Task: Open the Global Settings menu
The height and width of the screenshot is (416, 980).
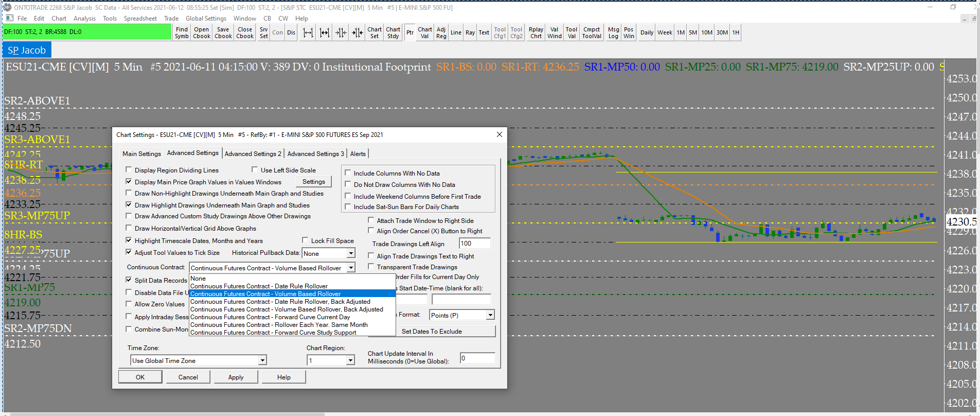Action: 206,19
